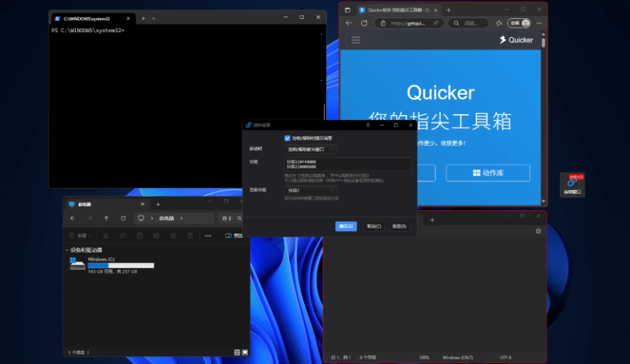This screenshot has width=630, height=364.
Task: Click the Windows (C:) storage usage bar
Action: [x=120, y=265]
